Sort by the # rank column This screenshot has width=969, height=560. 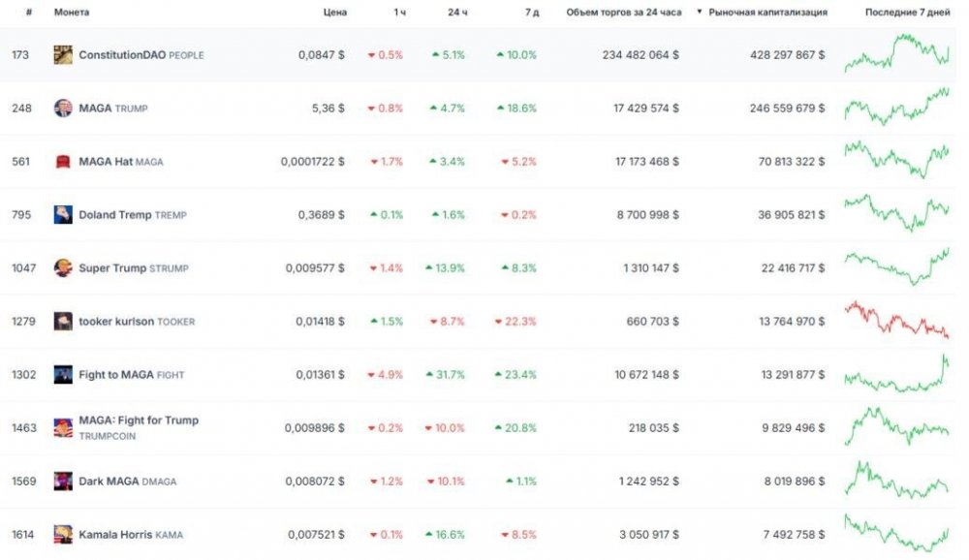(30, 13)
